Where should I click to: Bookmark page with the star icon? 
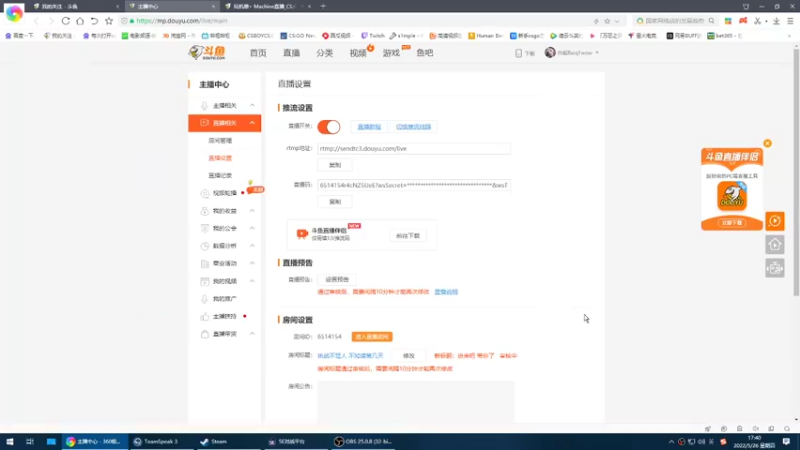[x=109, y=21]
